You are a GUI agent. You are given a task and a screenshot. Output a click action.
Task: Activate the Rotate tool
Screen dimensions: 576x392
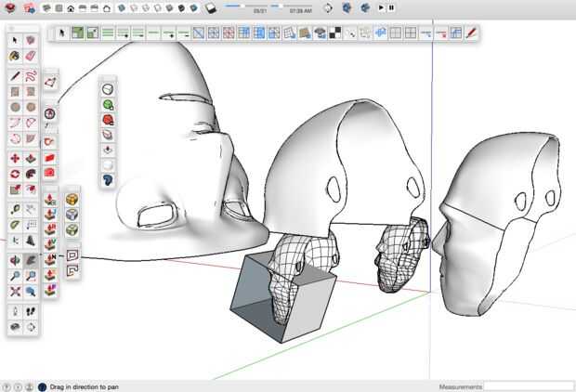[15, 174]
